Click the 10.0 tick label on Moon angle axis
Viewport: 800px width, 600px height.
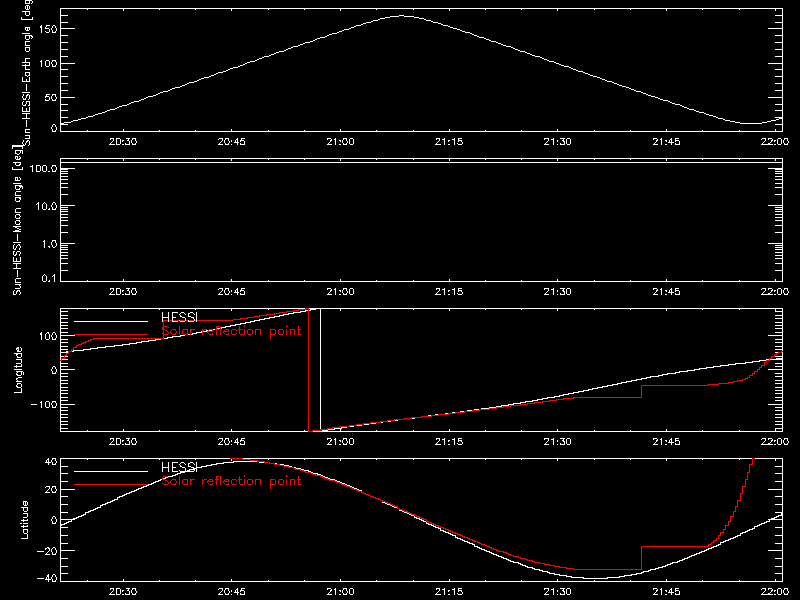(x=46, y=207)
